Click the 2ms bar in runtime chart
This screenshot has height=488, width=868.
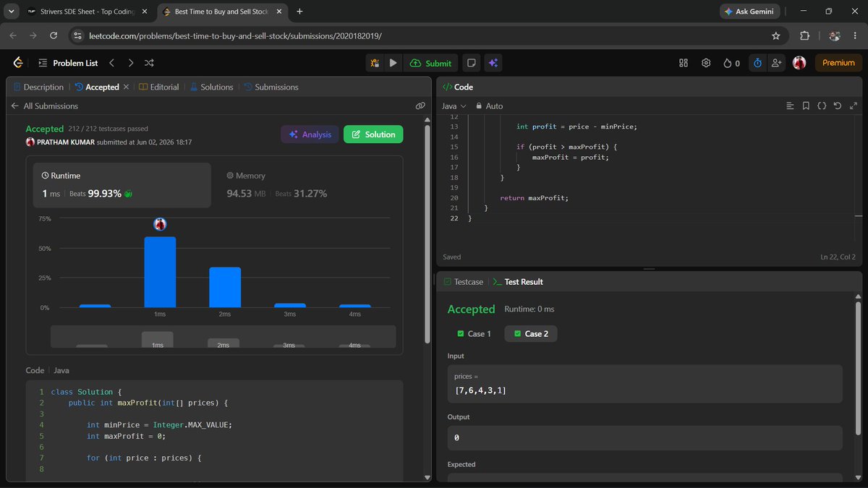(x=225, y=287)
